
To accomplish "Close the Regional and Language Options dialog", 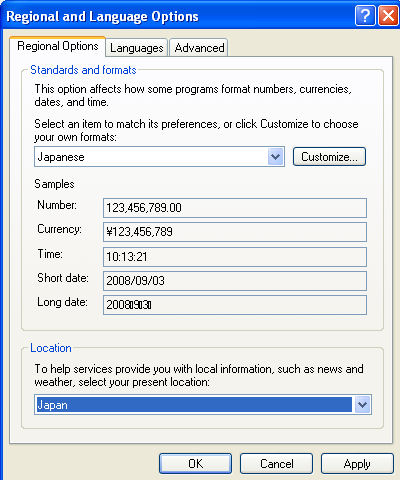I will coord(388,15).
